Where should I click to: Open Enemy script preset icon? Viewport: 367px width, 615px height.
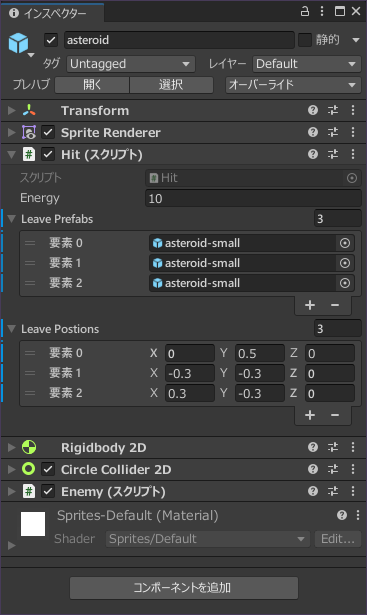[333, 491]
